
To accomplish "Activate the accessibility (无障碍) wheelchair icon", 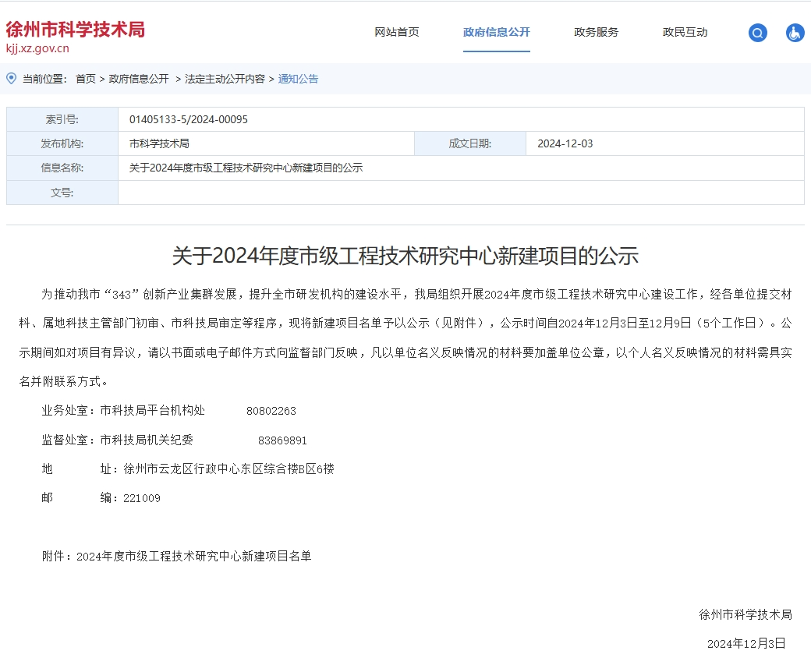I will 795,33.
